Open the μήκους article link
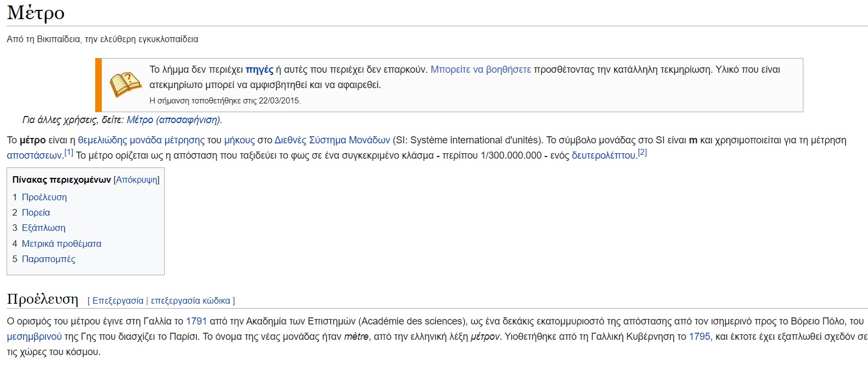Viewport: 868px width, 371px height. pyautogui.click(x=239, y=140)
